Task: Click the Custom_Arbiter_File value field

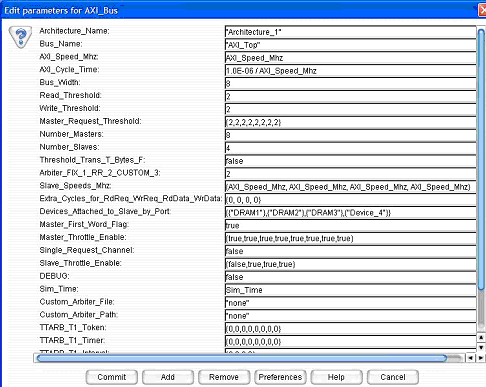Action: coord(350,303)
